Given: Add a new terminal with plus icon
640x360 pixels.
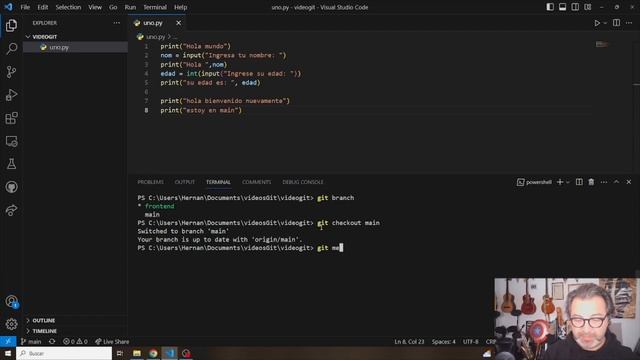Looking at the screenshot, I should tap(560, 182).
